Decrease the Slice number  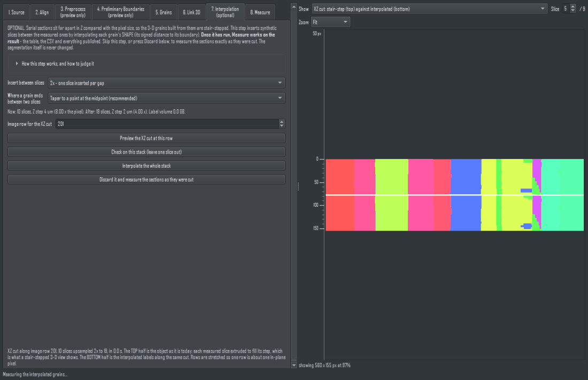point(572,11)
